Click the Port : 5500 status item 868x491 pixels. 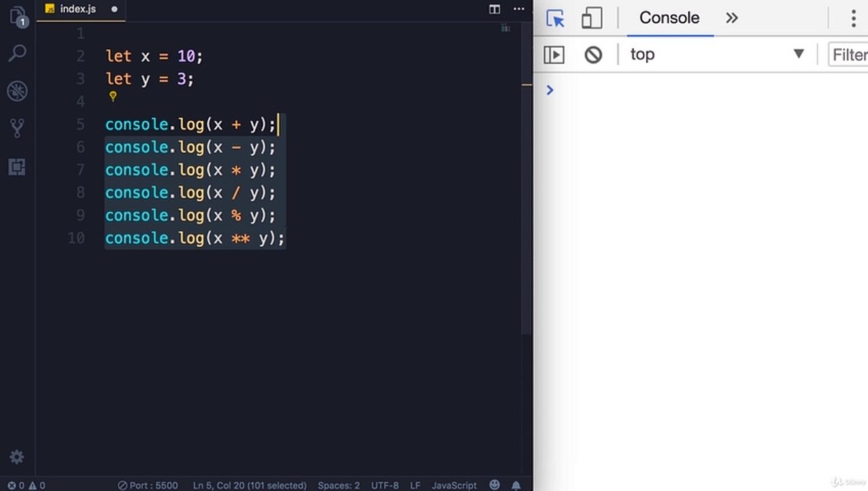tap(148, 486)
